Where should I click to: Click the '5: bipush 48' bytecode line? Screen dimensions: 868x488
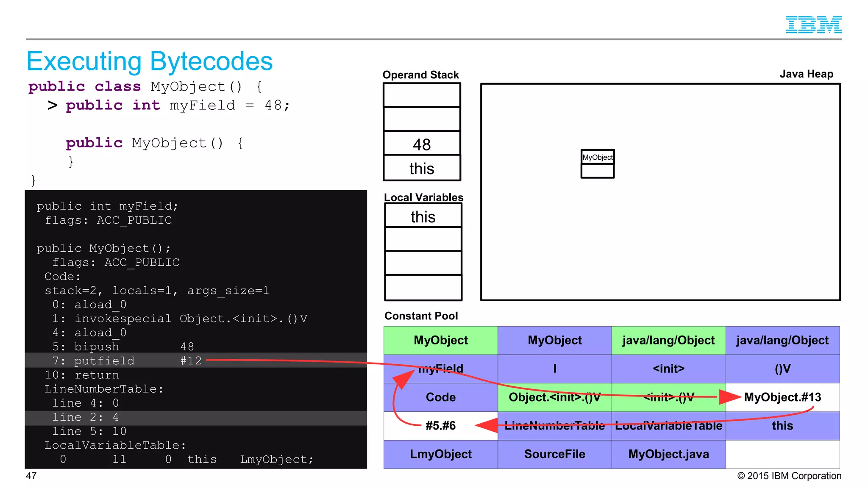point(123,347)
